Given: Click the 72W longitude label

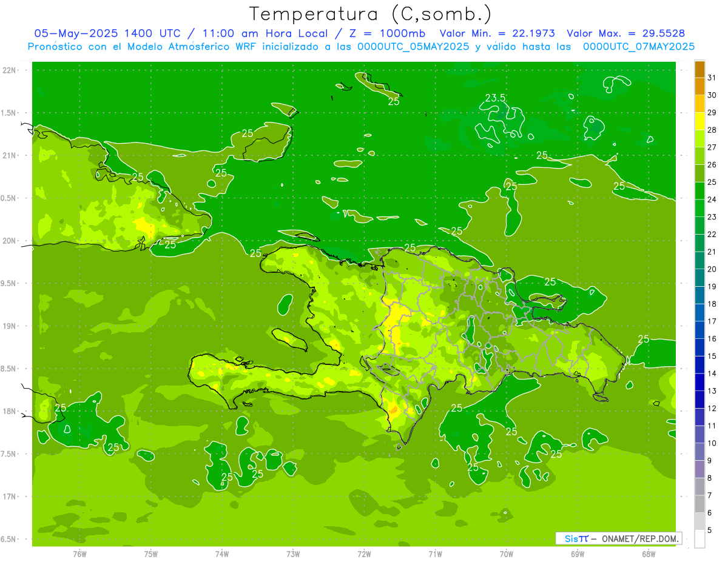Looking at the screenshot, I should click(364, 554).
